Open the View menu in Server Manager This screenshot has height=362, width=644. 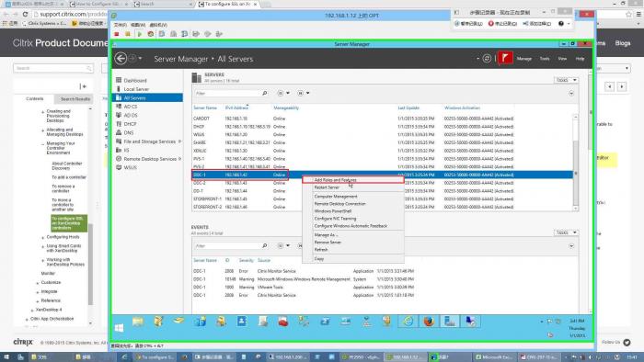pos(562,59)
